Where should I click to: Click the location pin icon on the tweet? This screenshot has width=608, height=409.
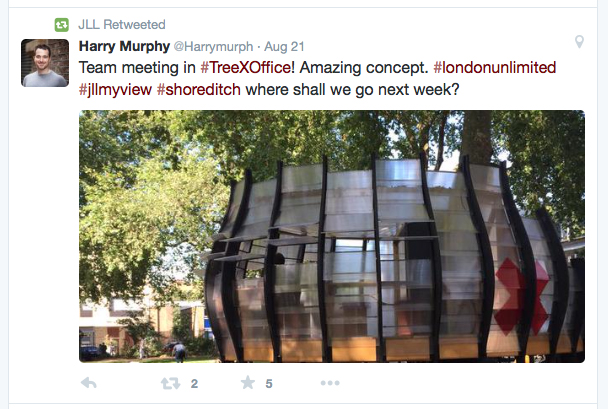(x=579, y=41)
